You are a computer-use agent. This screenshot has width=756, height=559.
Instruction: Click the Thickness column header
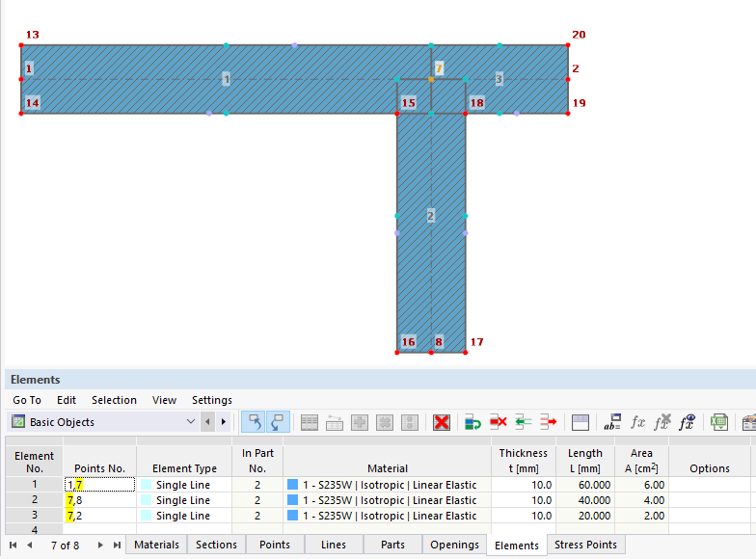point(523,461)
